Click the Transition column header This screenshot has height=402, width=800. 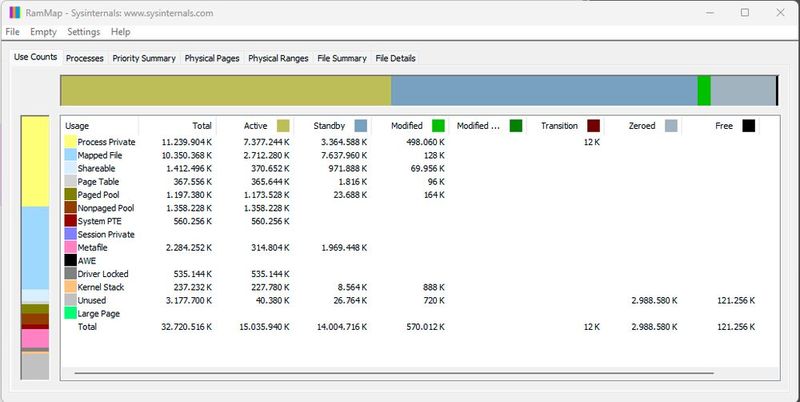pos(565,125)
